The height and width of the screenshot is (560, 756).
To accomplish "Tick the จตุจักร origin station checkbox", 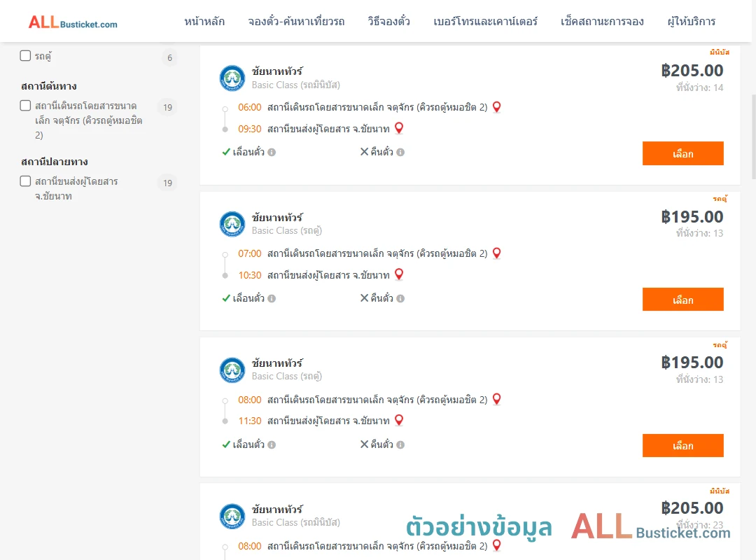I will (26, 105).
